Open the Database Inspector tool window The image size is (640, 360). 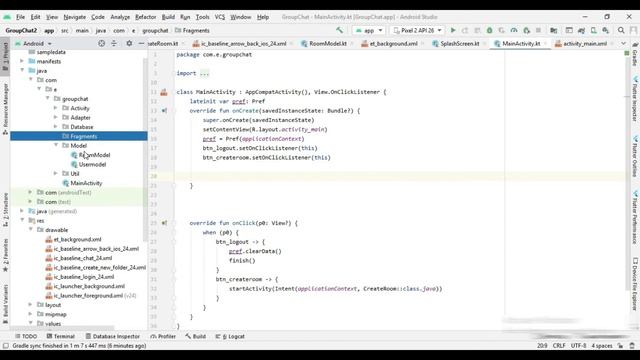pos(113,336)
